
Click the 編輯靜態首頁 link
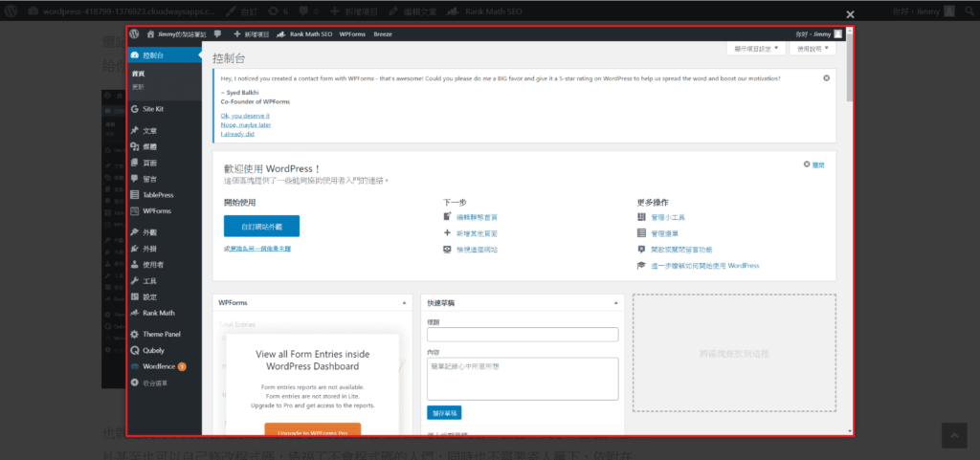coord(477,217)
